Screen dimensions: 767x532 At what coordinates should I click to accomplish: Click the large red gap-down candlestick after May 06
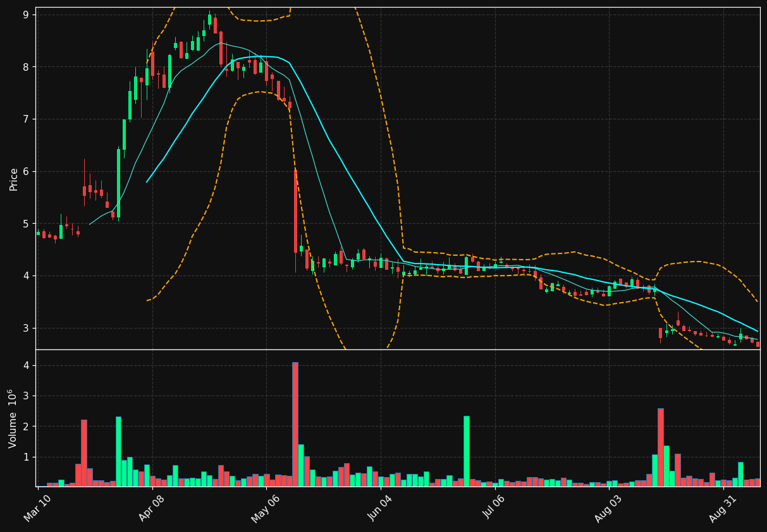[295, 211]
